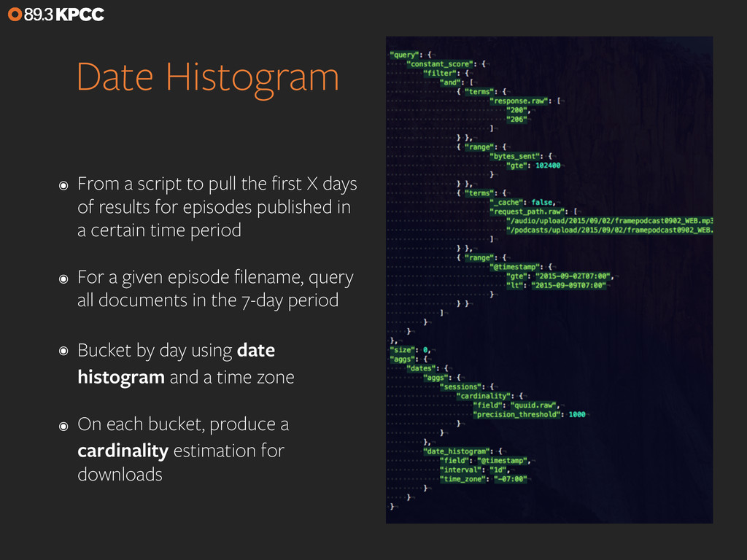Click the "field": "@timestamp" line
The width and height of the screenshot is (747, 560).
pos(485,461)
